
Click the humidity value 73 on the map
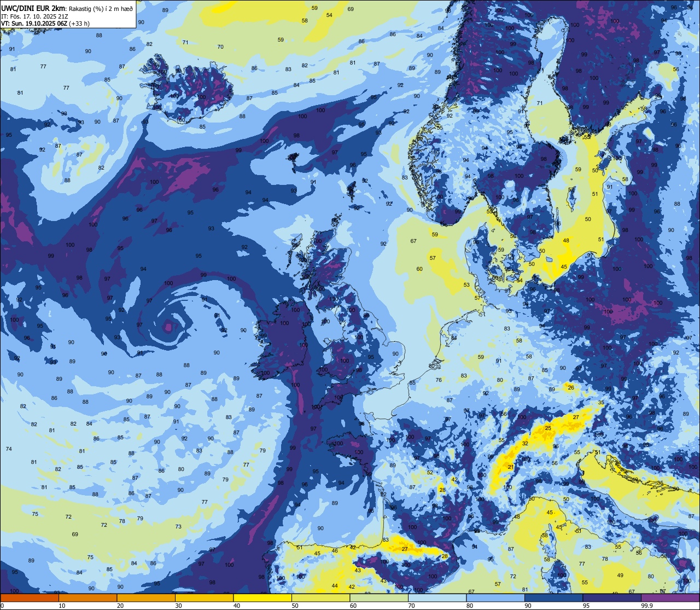(178, 526)
